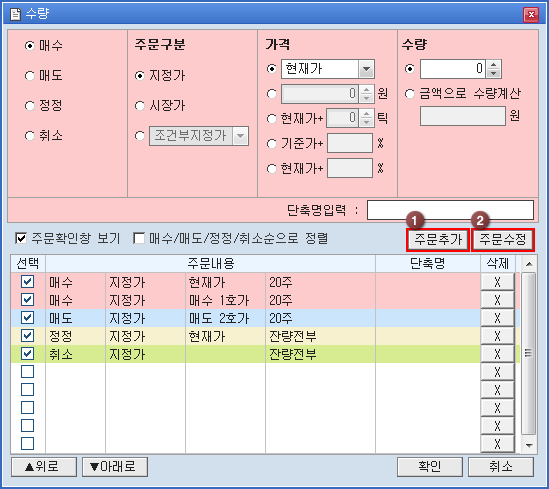Open the 현재가 price dropdown
The height and width of the screenshot is (489, 549).
pos(366,69)
